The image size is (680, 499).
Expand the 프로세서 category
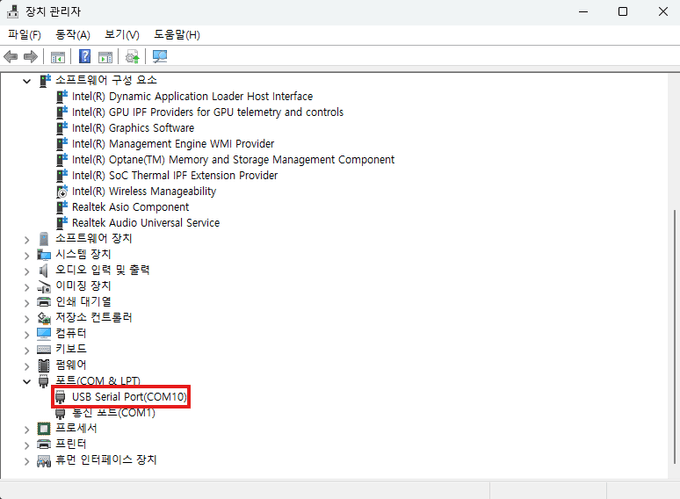[27, 430]
